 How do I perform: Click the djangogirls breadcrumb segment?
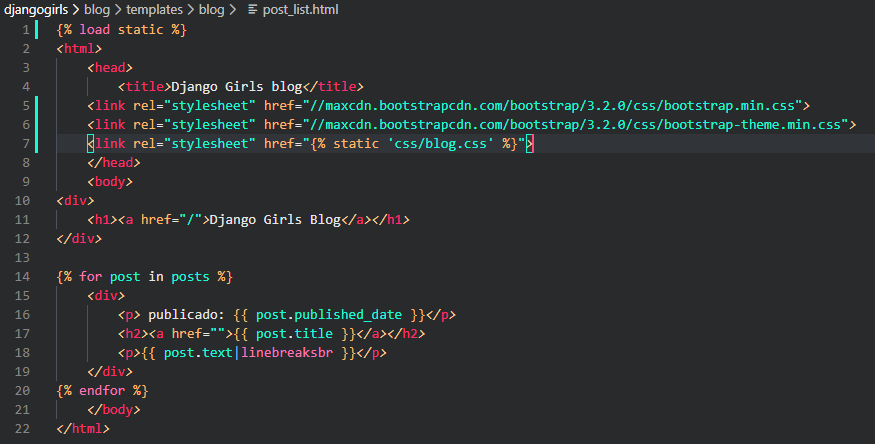coord(36,9)
